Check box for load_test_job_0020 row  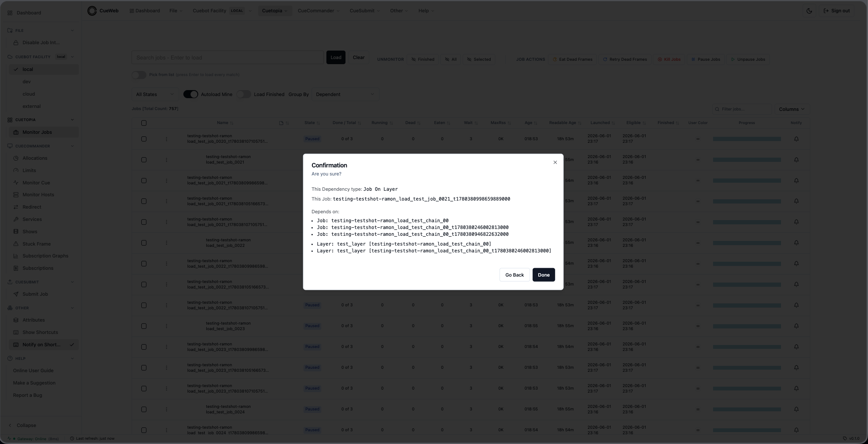point(144,139)
